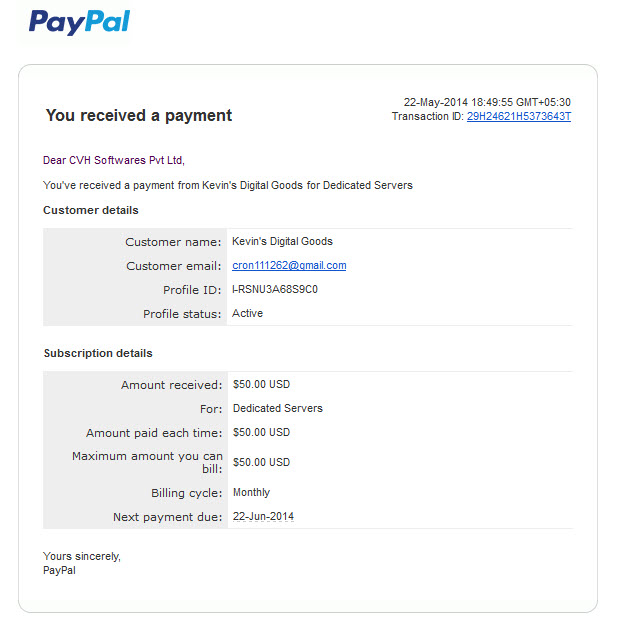Screen dimensions: 632x636
Task: Click the Amount received $50.00 USD value
Action: (261, 384)
